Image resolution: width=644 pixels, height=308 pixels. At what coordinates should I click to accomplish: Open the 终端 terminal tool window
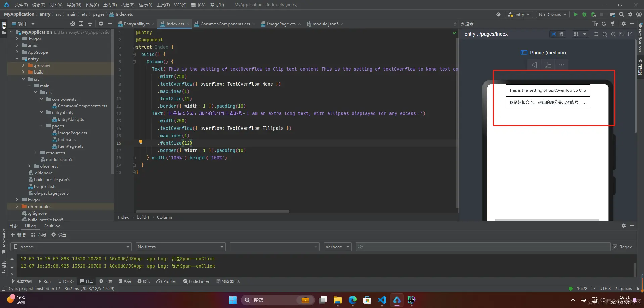click(x=125, y=281)
